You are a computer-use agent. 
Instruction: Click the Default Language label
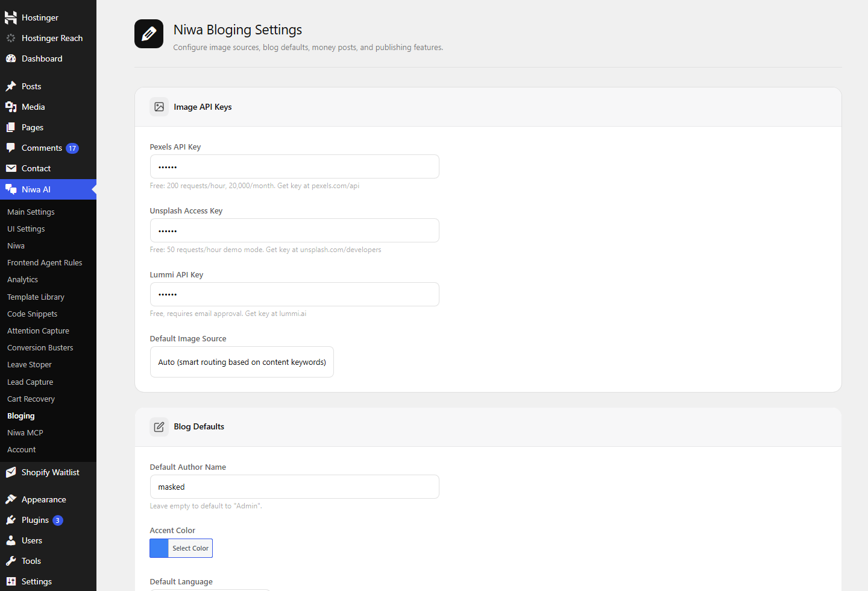pyautogui.click(x=181, y=582)
